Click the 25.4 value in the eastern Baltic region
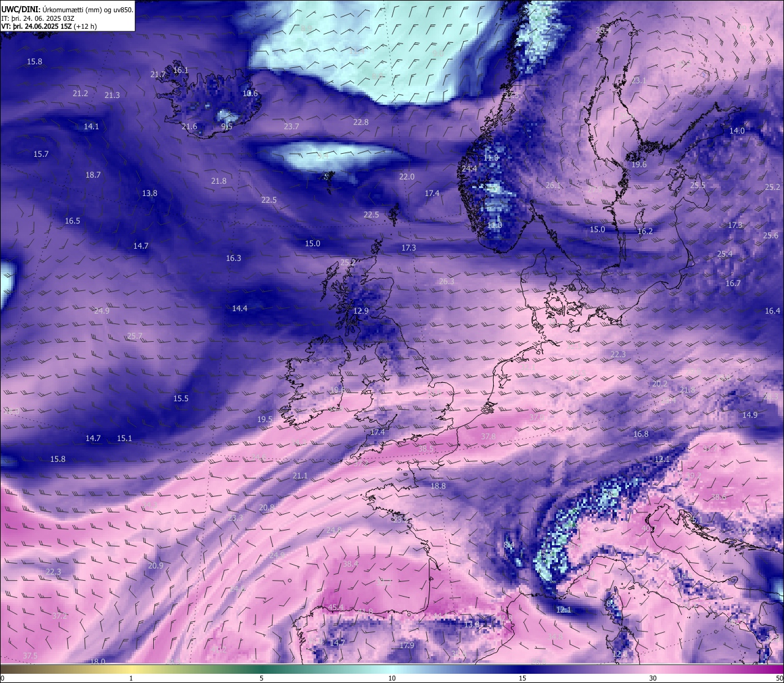Screen dimensions: 784x683 point(725,254)
